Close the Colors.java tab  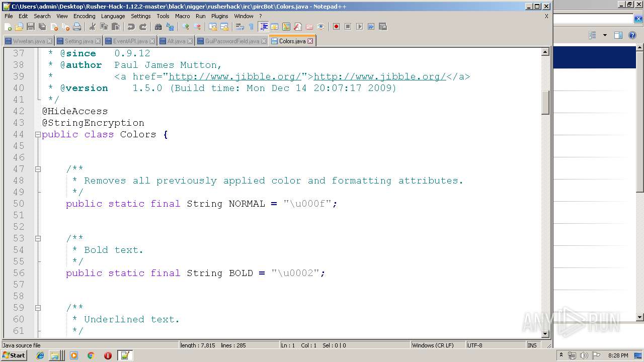tap(310, 41)
